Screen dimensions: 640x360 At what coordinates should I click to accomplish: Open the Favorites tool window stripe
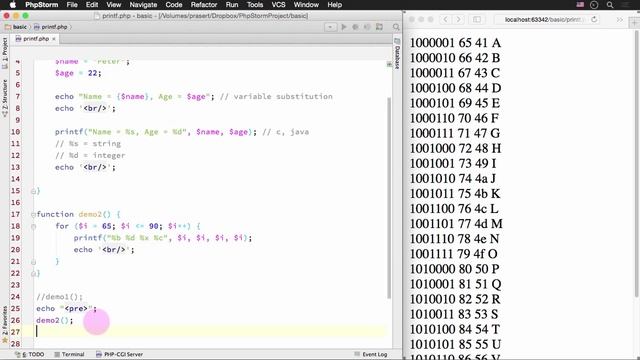(4, 324)
